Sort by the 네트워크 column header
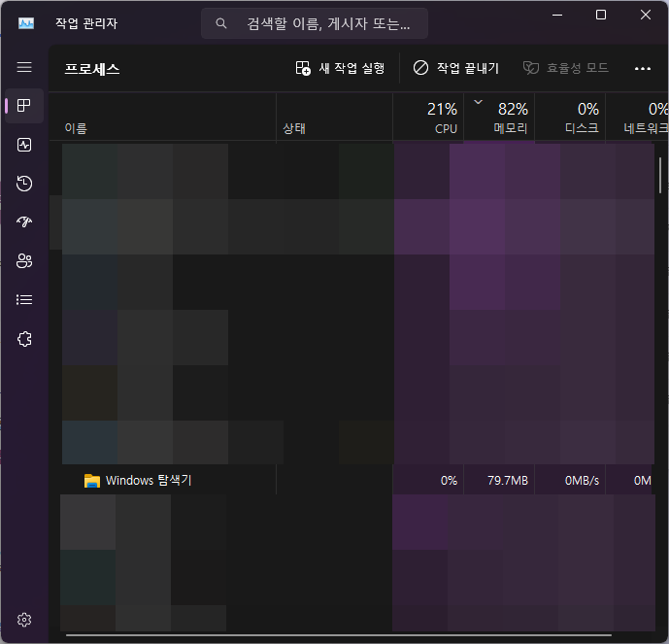Viewport: 669px width, 644px height. (637, 117)
